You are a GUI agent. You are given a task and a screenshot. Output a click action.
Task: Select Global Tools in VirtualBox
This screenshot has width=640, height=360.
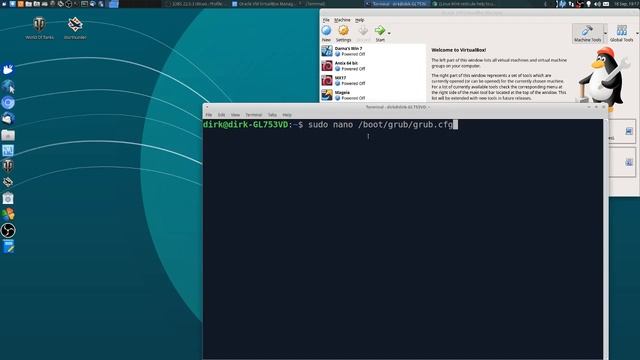(x=621, y=33)
